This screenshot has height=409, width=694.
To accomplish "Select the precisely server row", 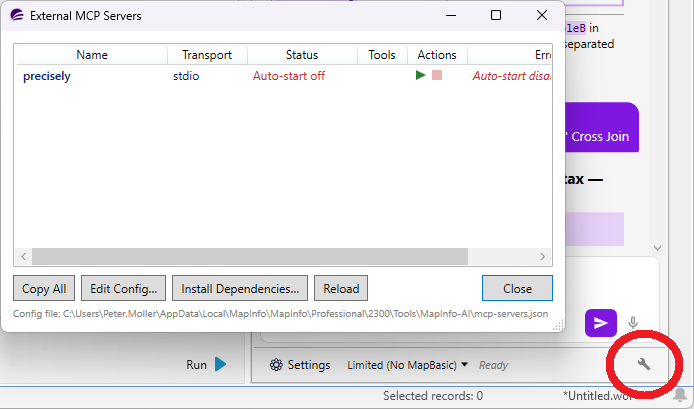I will (x=283, y=76).
